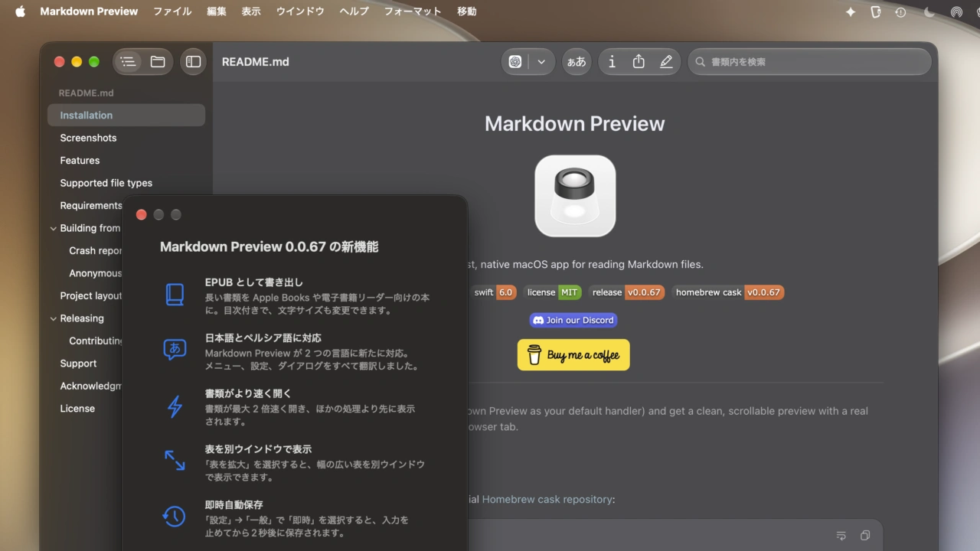Click the release v0.0.67 badge
The width and height of the screenshot is (980, 551).
(627, 292)
